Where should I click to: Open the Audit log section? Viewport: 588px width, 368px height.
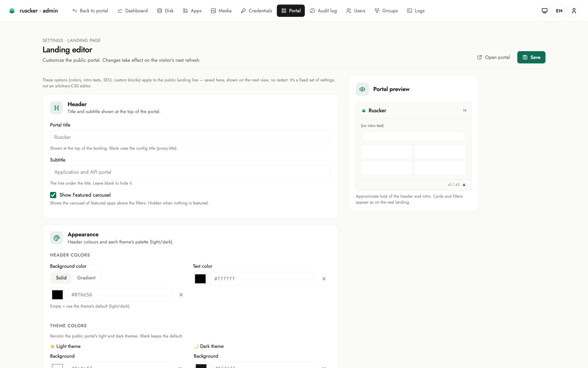click(x=323, y=11)
